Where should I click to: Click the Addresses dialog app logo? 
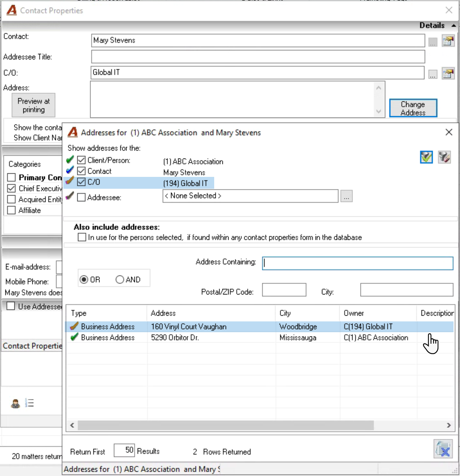(73, 132)
